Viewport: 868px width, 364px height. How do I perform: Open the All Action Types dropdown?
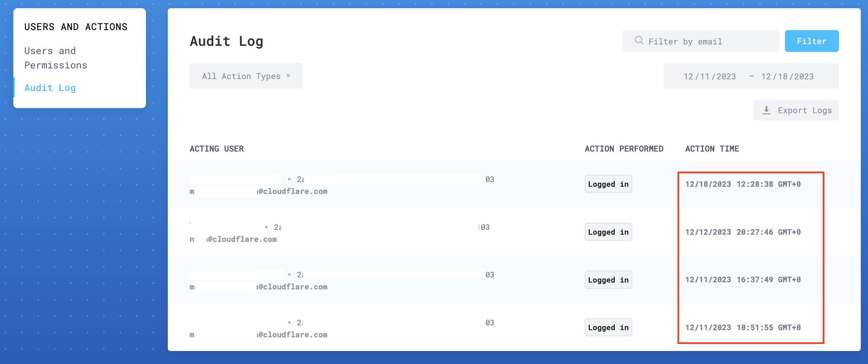pyautogui.click(x=245, y=76)
